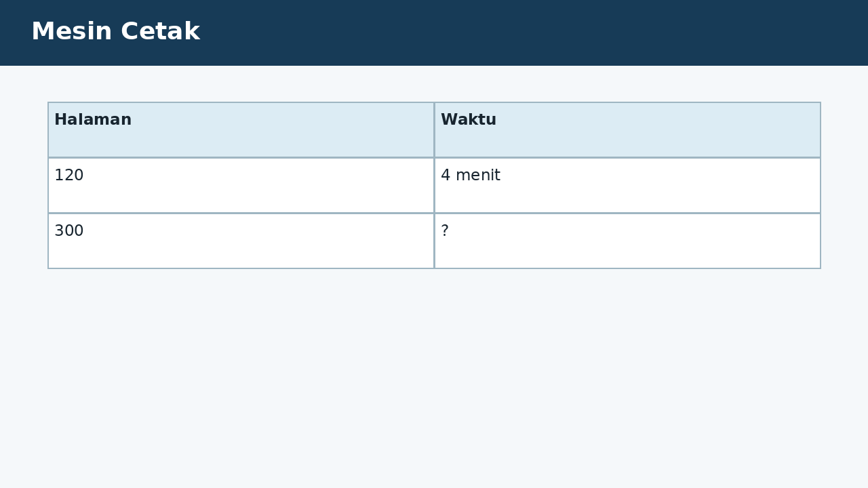Click the divider between 300 and question mark
Viewport: 868px width, 488px height.
434,241
